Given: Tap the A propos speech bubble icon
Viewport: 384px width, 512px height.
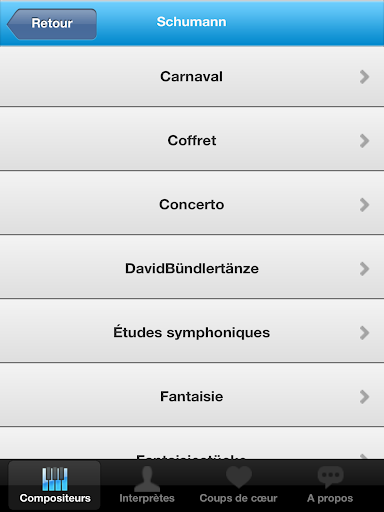Looking at the screenshot, I should click(x=330, y=477).
